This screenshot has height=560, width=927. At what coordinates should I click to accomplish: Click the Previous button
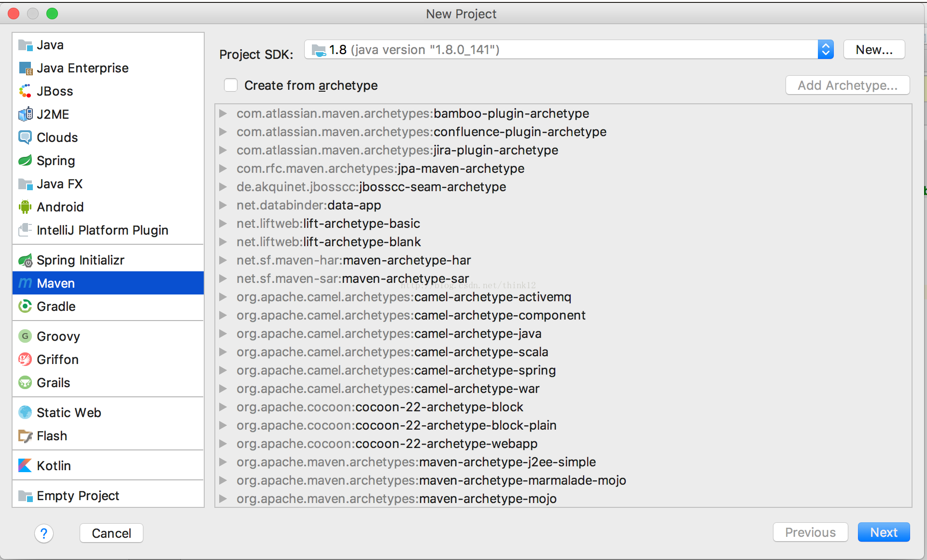pos(810,532)
